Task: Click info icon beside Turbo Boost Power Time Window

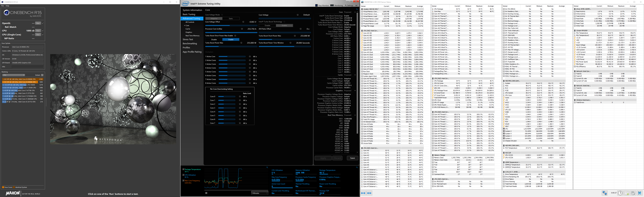Action: [x=291, y=43]
